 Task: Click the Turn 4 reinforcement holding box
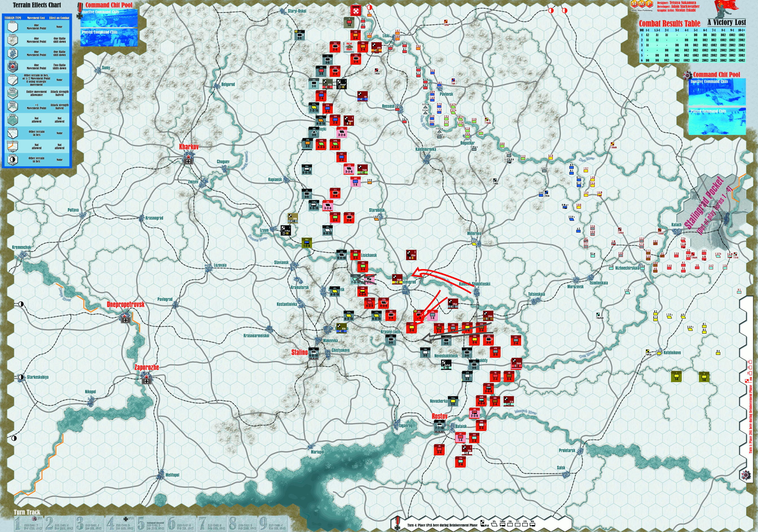pos(482,524)
